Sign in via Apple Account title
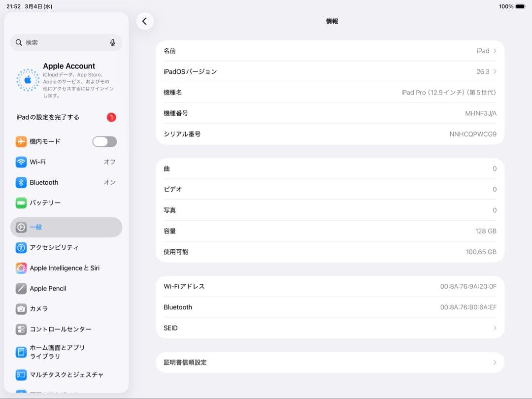Viewport: 532px width, 399px height. [69, 66]
